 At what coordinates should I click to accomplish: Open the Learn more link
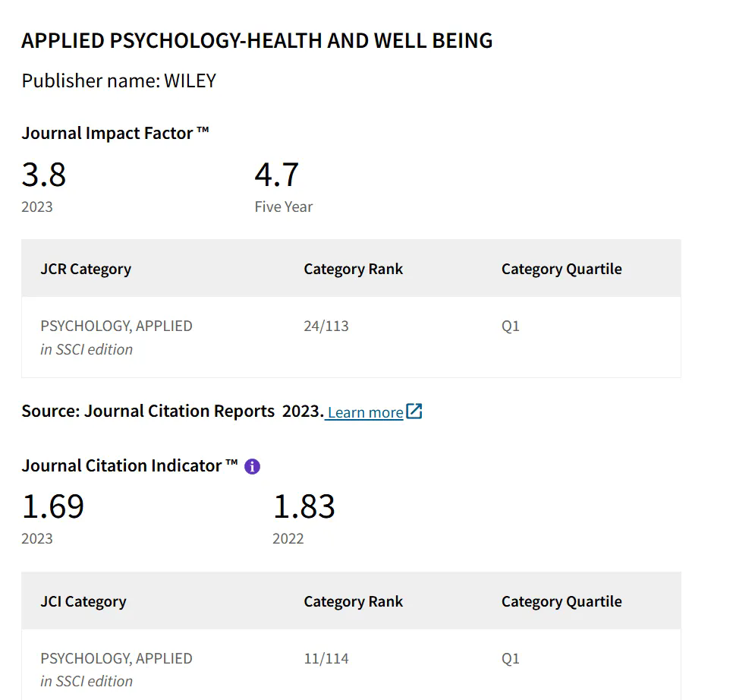pyautogui.click(x=365, y=412)
